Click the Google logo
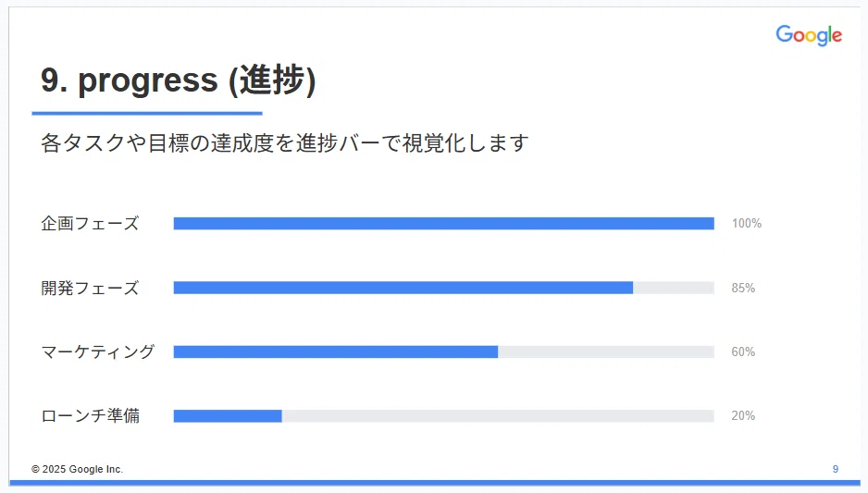The height and width of the screenshot is (493, 868). [x=809, y=35]
